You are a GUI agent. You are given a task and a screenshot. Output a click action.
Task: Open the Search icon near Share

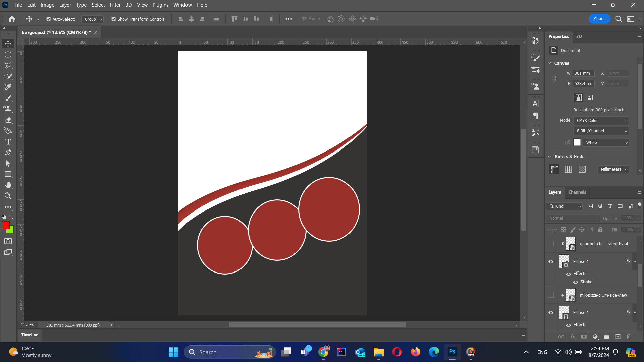click(619, 19)
